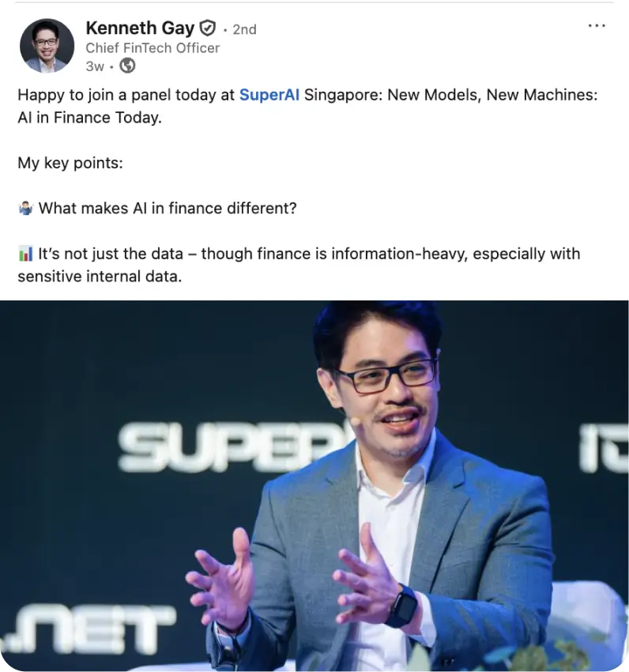The height and width of the screenshot is (672, 629).
Task: Open Kenneth Gay's profile via name
Action: click(140, 28)
